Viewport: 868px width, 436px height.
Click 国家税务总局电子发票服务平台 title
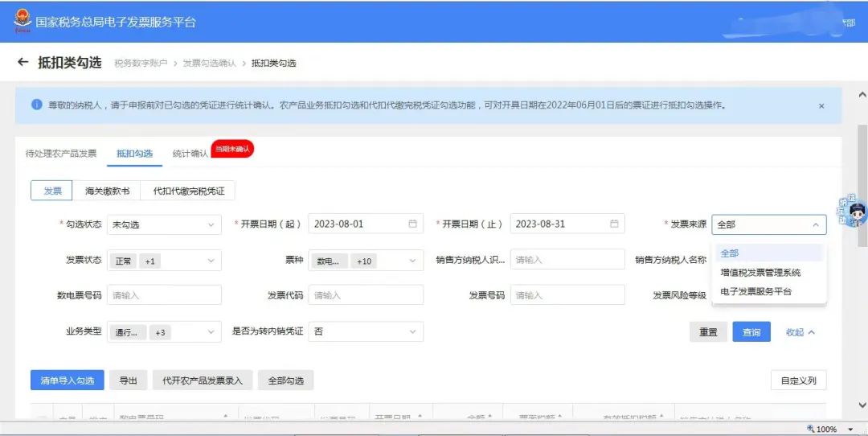pyautogui.click(x=116, y=23)
